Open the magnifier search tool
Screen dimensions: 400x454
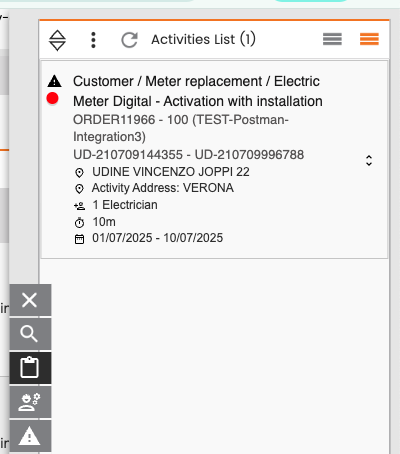tap(30, 334)
